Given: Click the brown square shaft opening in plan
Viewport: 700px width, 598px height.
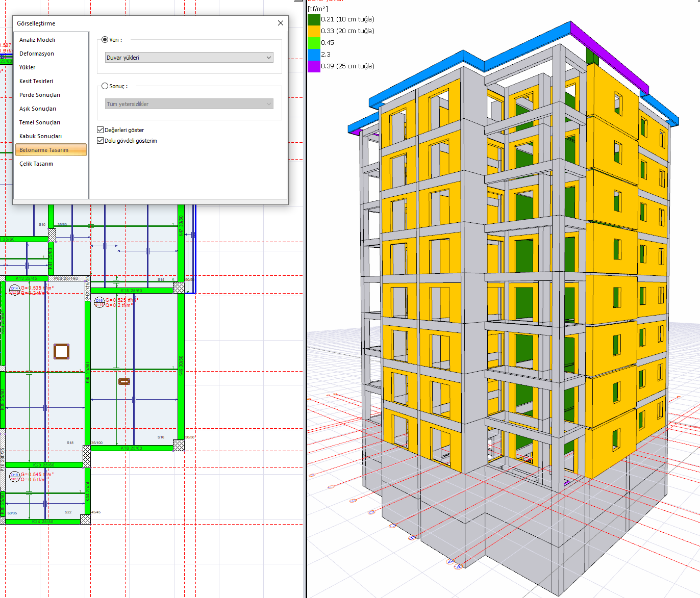Looking at the screenshot, I should tap(61, 351).
